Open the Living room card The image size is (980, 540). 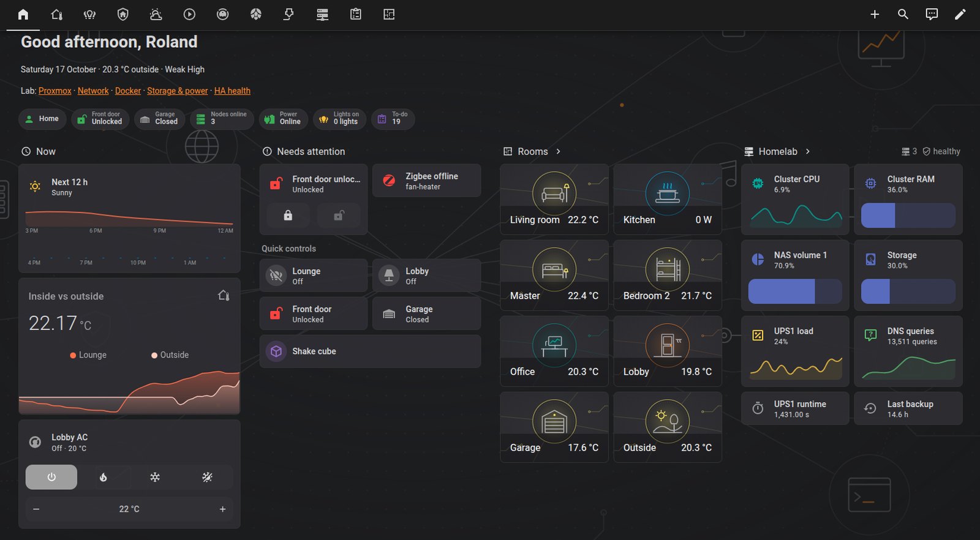pos(554,199)
